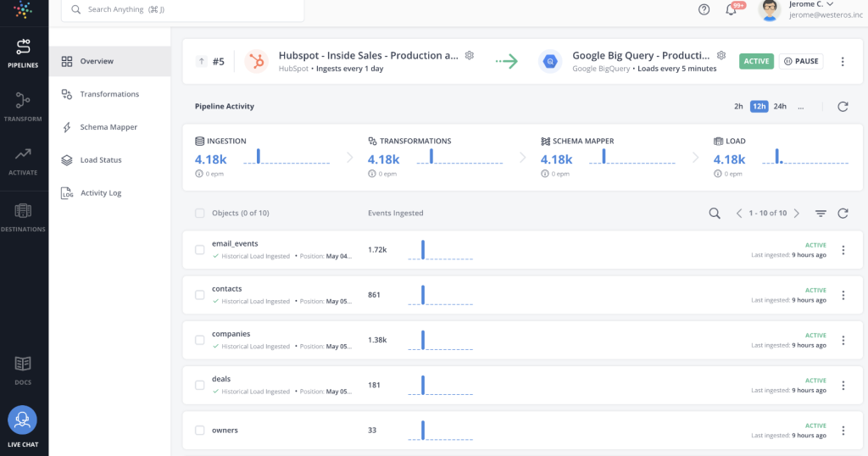868x456 pixels.
Task: Open owners row more options
Action: [x=843, y=431]
